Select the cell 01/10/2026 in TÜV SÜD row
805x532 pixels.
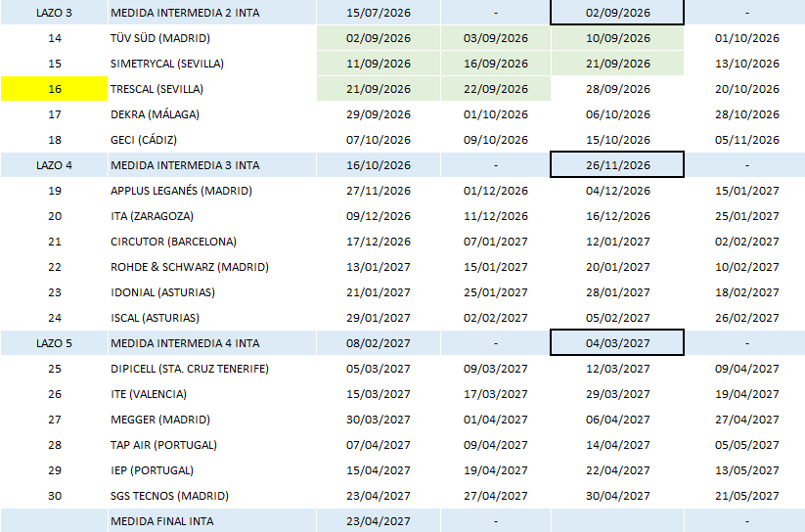[746, 38]
